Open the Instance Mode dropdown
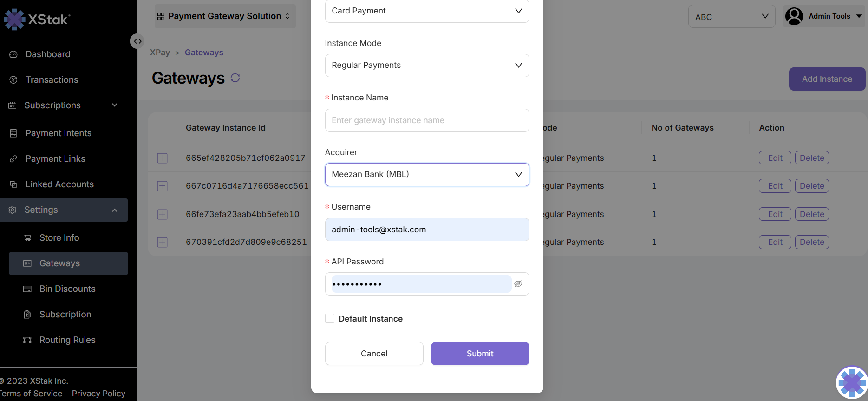This screenshot has width=868, height=401. coord(427,66)
